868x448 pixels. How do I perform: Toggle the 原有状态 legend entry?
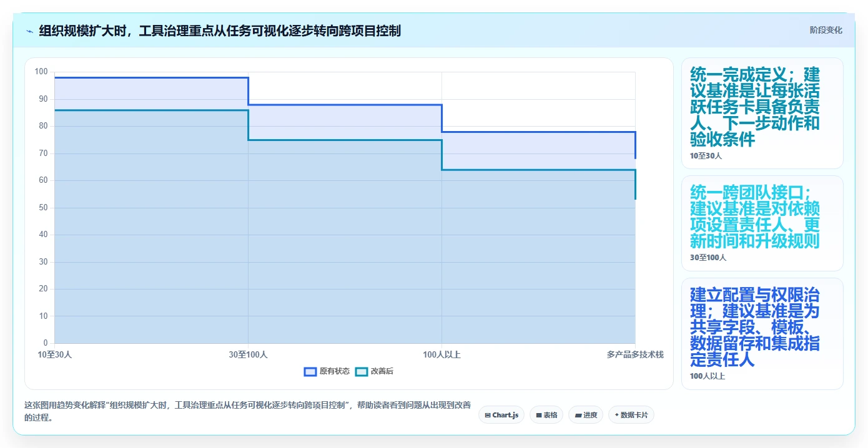click(327, 371)
